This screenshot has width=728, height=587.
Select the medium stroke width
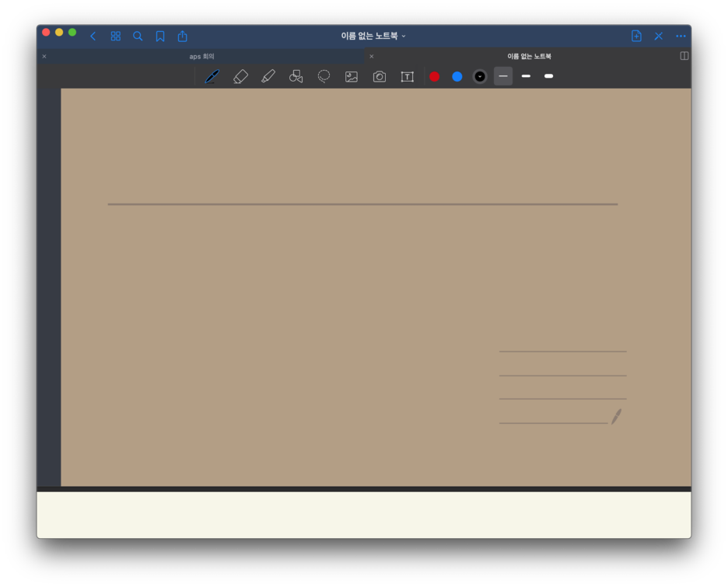[526, 76]
